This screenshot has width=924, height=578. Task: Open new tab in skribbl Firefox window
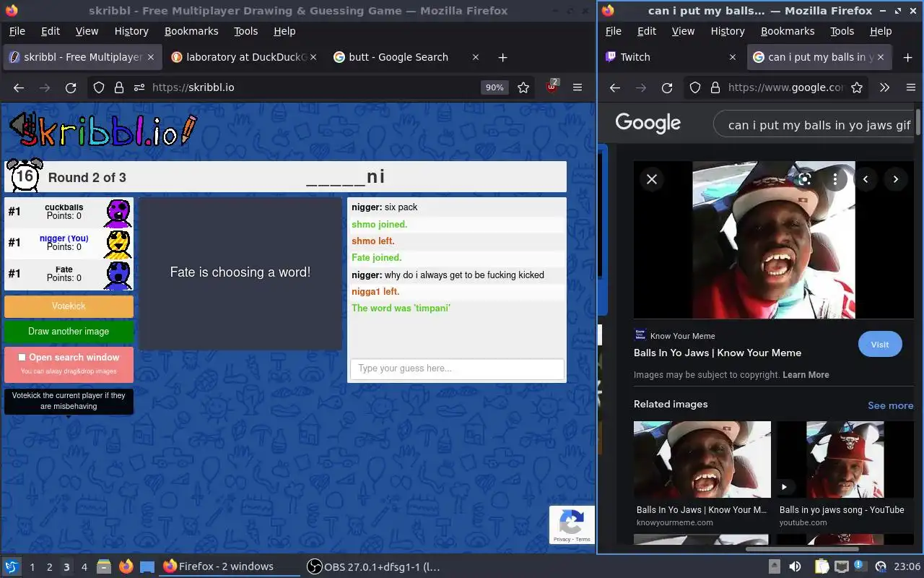[503, 57]
